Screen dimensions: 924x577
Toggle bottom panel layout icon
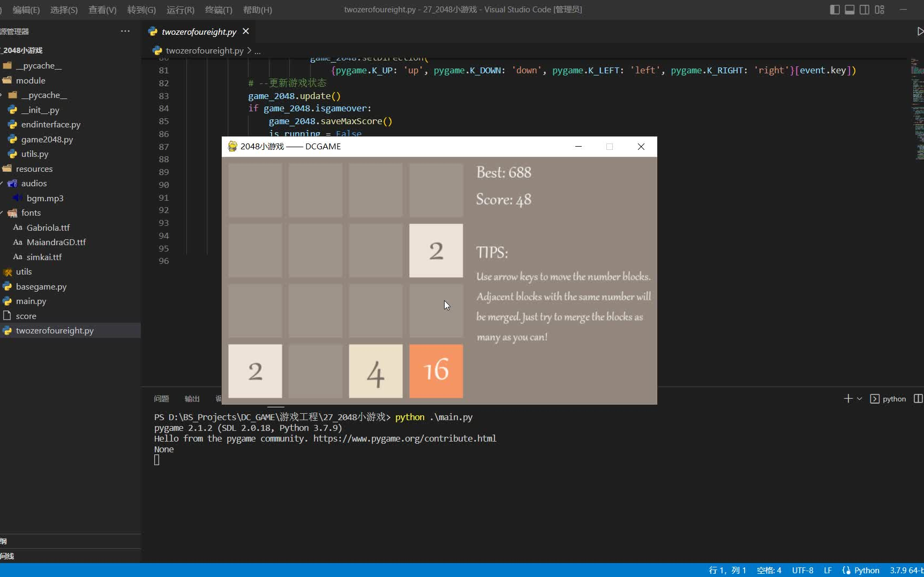click(x=850, y=10)
